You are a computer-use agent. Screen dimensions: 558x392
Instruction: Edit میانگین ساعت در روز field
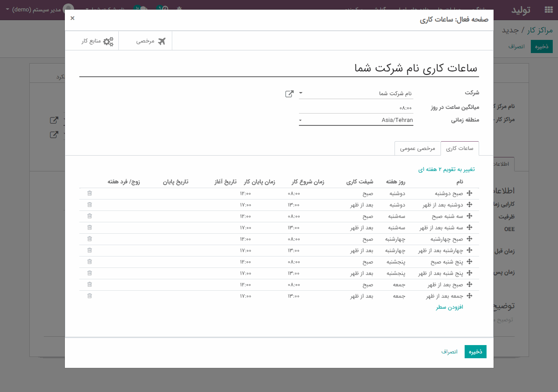pyautogui.click(x=356, y=107)
